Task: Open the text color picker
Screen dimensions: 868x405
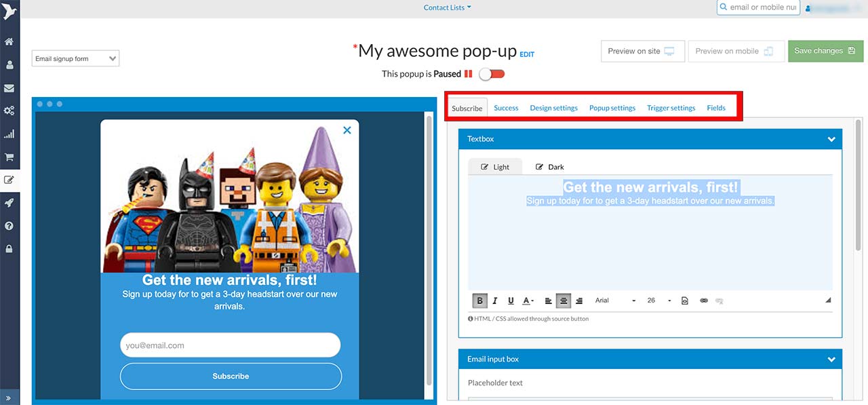Action: (x=528, y=301)
